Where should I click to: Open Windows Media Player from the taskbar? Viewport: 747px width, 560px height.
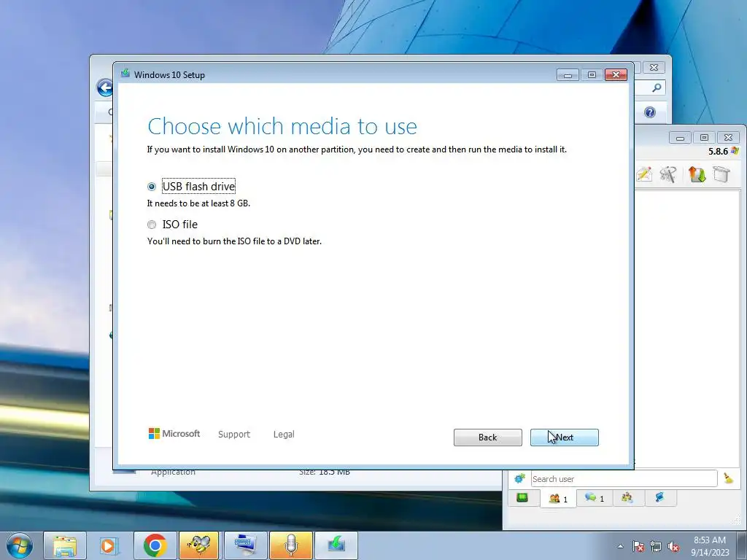click(109, 545)
